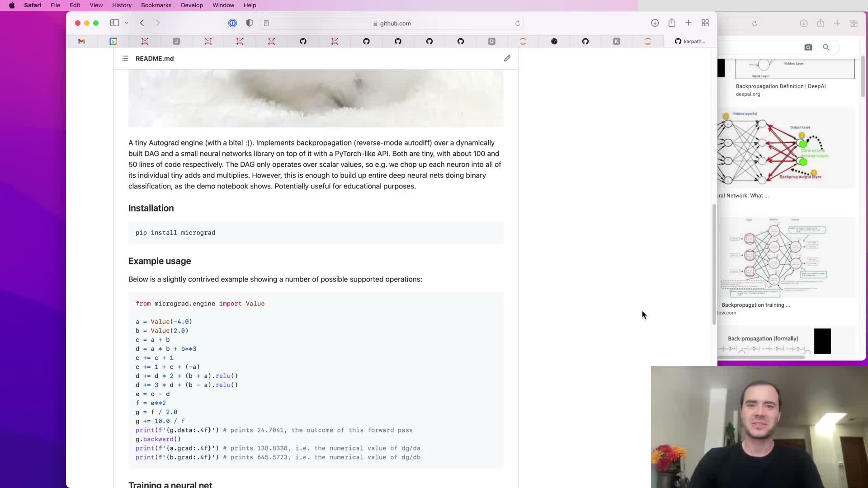
Task: Expand the sidebar dropdown chevron
Action: [127, 23]
